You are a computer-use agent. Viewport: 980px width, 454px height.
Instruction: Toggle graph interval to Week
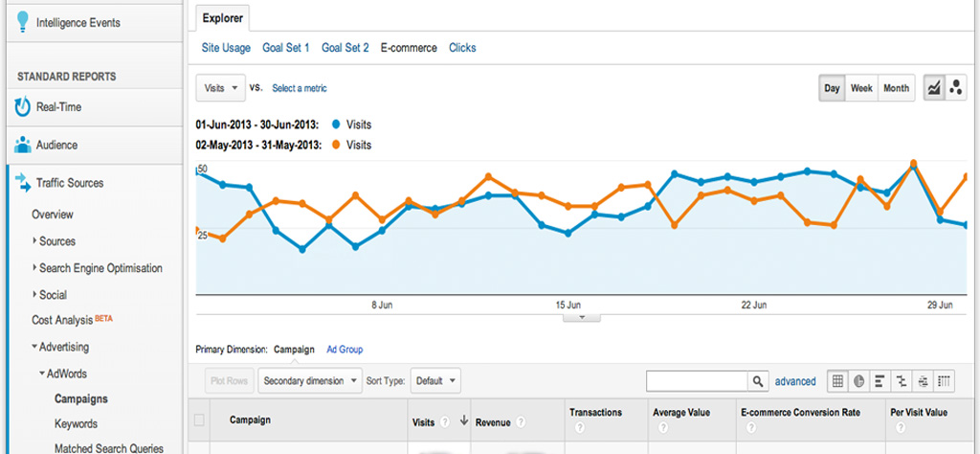861,88
